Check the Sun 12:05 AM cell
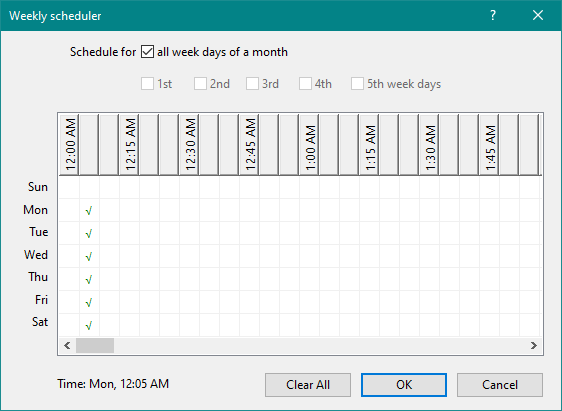This screenshot has width=562, height=411. (89, 187)
